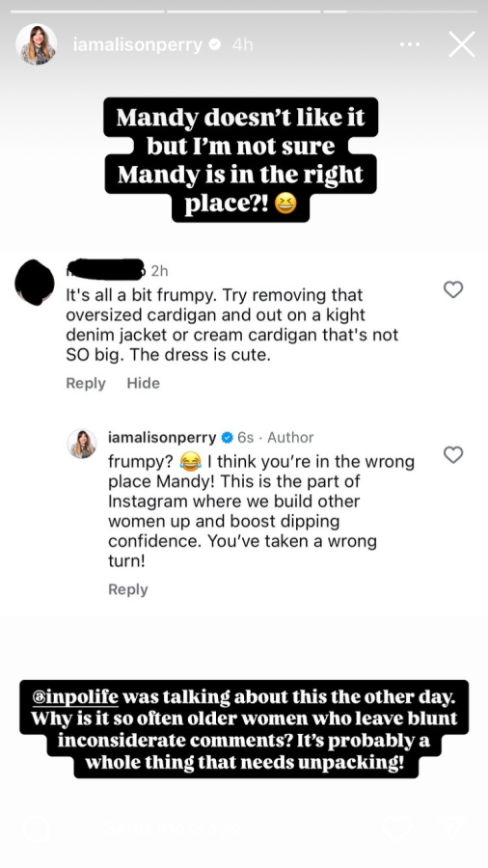Close the story with the X icon
Screen dimensions: 488x868
tap(462, 44)
